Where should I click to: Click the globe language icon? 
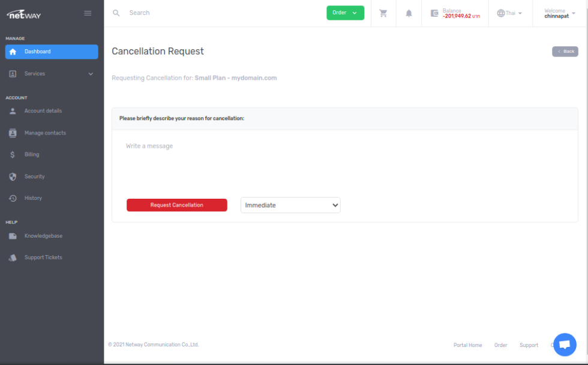tap(501, 13)
